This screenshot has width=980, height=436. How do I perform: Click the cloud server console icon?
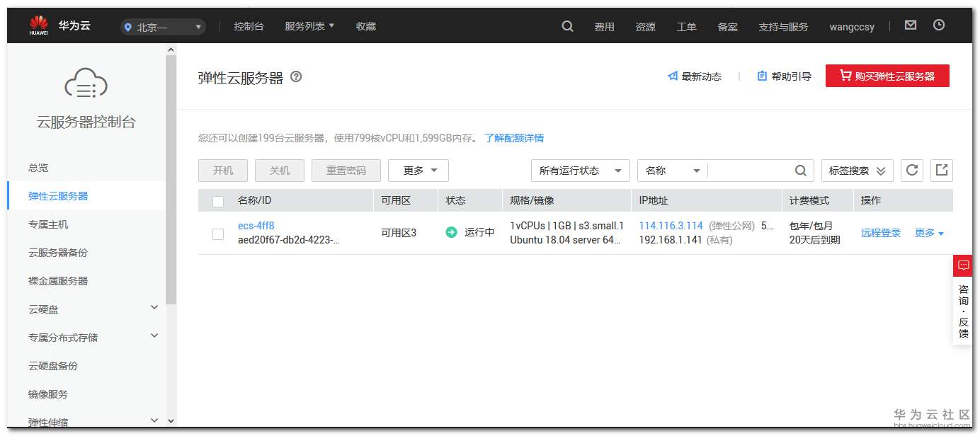pyautogui.click(x=86, y=83)
